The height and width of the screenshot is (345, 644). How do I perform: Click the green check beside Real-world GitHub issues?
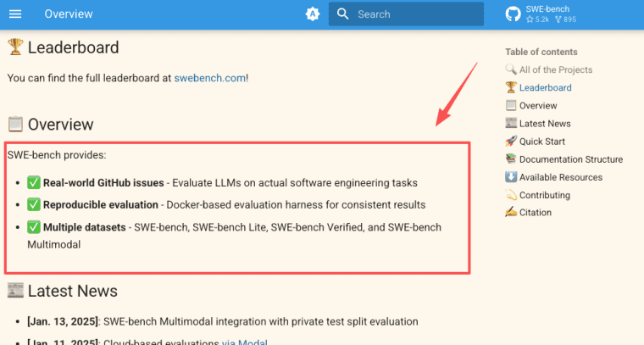[34, 182]
